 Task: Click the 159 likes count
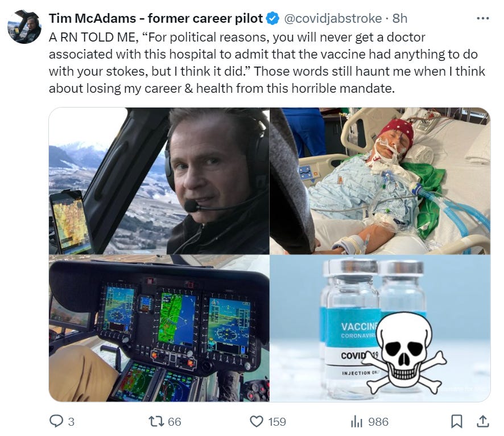coord(277,422)
